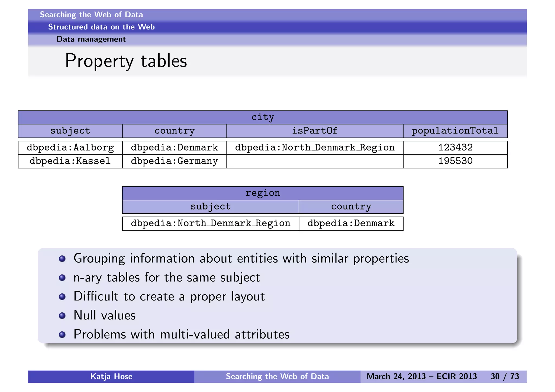The width and height of the screenshot is (555, 392).
Task: Select the 'dbpedia:Aalborg' cell
Action: [x=70, y=148]
